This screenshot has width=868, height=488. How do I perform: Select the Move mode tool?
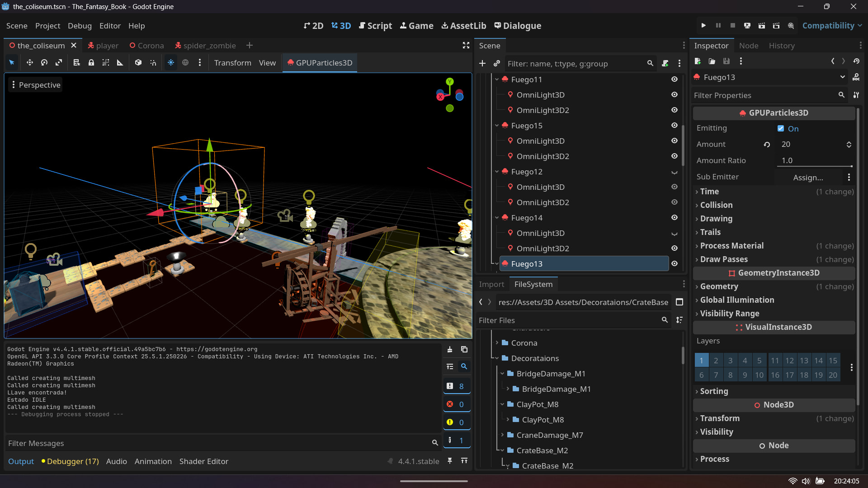29,63
